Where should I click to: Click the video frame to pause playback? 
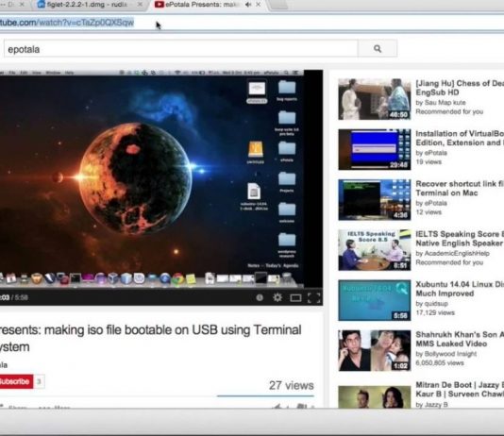pyautogui.click(x=152, y=180)
